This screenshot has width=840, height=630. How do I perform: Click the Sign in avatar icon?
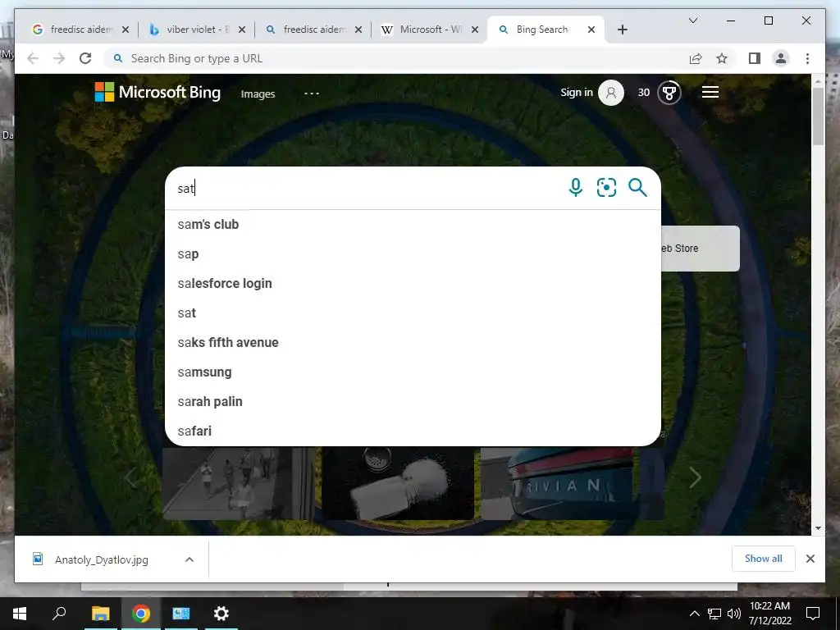[x=610, y=93]
